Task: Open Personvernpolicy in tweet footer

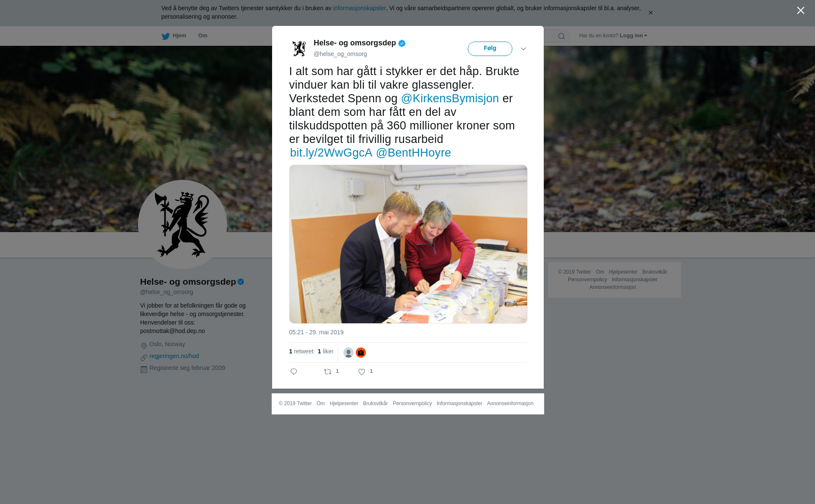Action: coord(412,403)
